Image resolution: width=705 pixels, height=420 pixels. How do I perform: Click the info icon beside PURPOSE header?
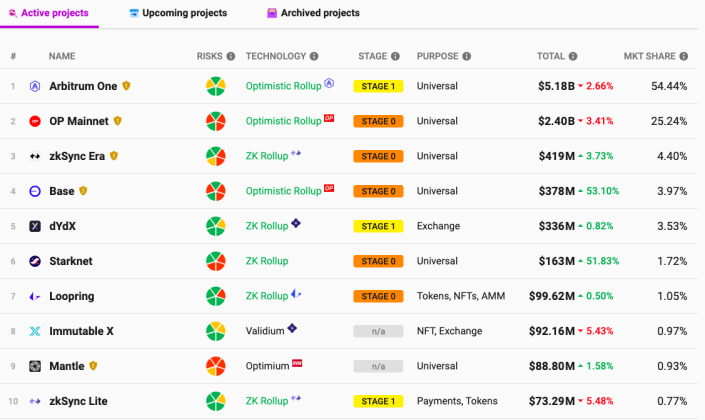pyautogui.click(x=467, y=56)
